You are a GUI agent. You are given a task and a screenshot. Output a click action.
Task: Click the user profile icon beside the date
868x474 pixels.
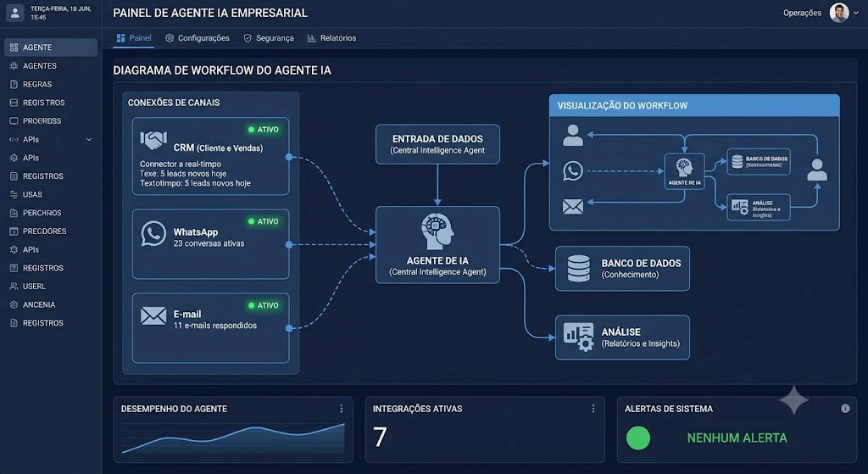point(15,13)
